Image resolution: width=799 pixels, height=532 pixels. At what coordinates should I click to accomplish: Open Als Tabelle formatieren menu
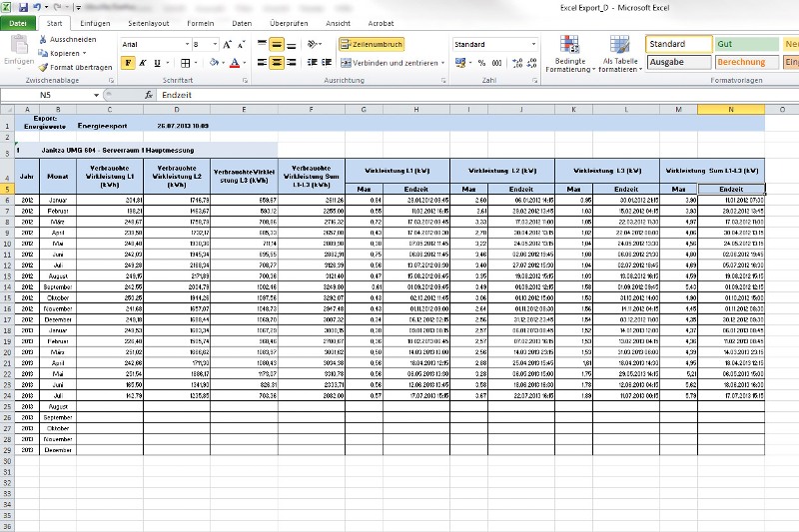point(620,54)
